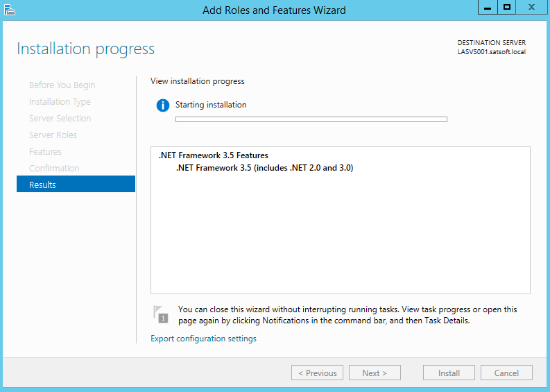Open the Server Selection step

[60, 118]
